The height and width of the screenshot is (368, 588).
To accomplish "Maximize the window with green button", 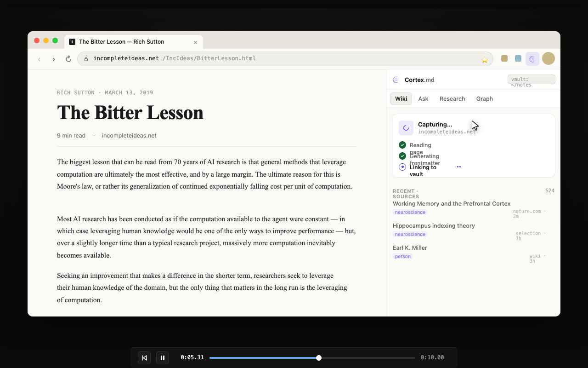I will (x=55, y=41).
